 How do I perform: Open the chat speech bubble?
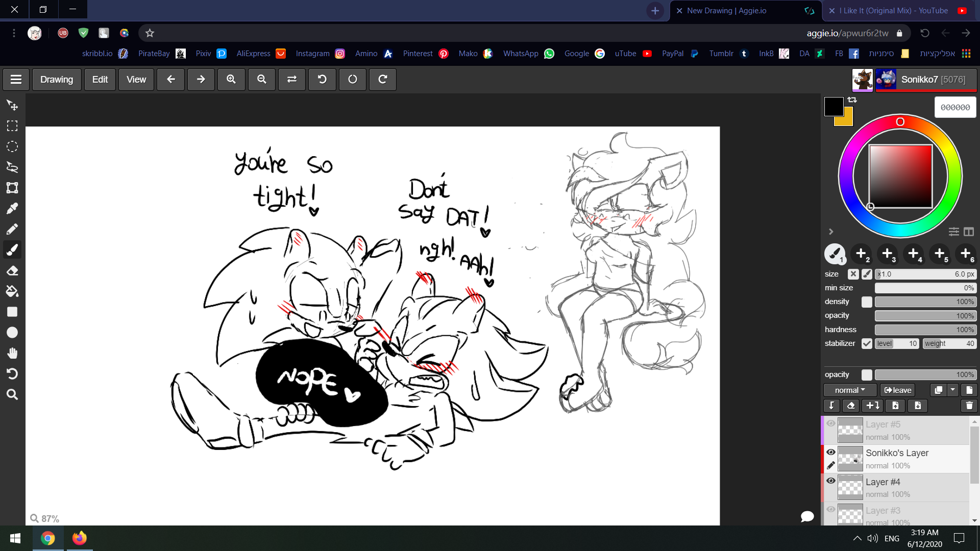807,516
